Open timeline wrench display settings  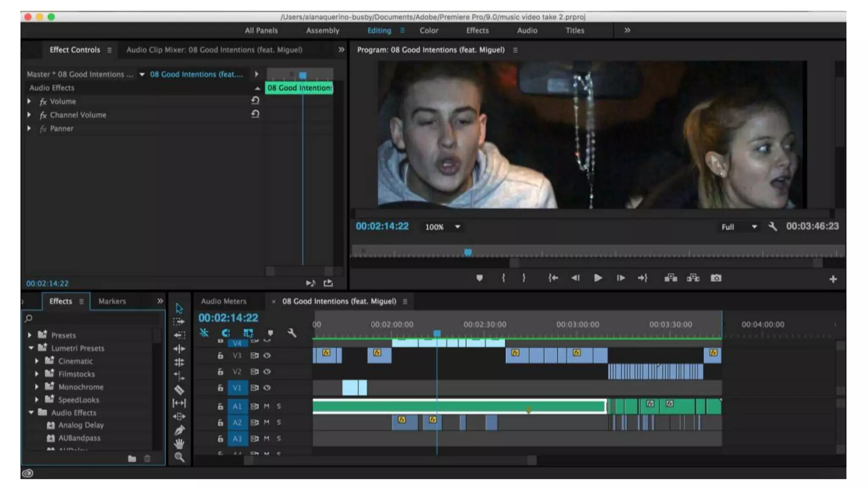pyautogui.click(x=292, y=333)
